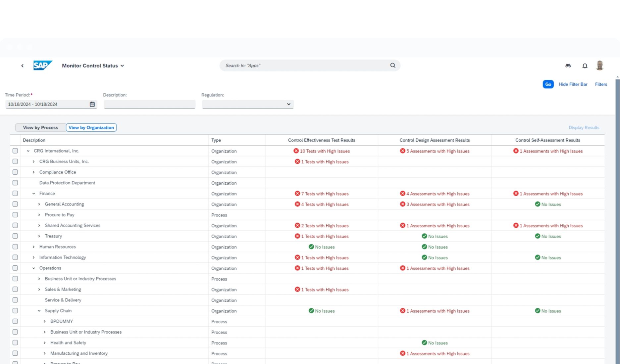
Task: Click the Hide Filter Bar link
Action: tap(573, 84)
